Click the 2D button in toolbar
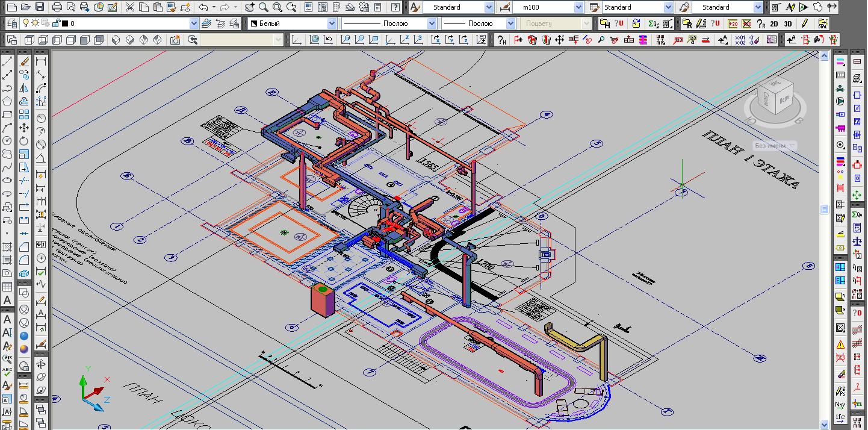This screenshot has width=868, height=430. pos(775,23)
